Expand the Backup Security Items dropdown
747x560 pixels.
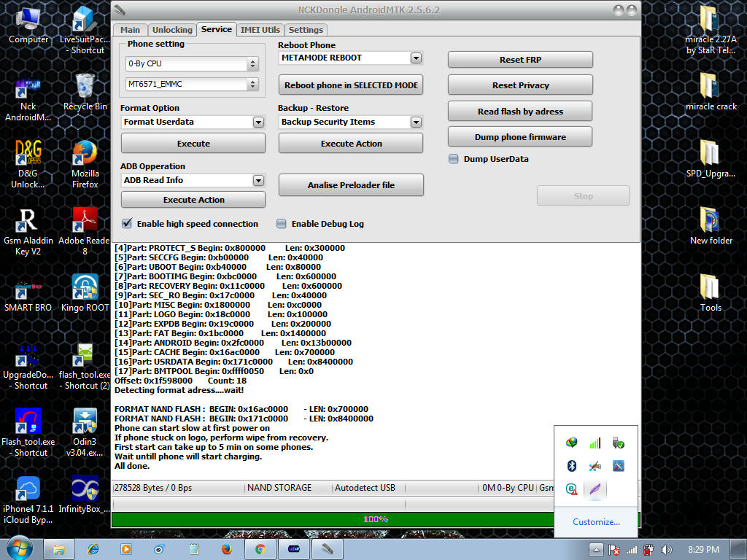(416, 122)
